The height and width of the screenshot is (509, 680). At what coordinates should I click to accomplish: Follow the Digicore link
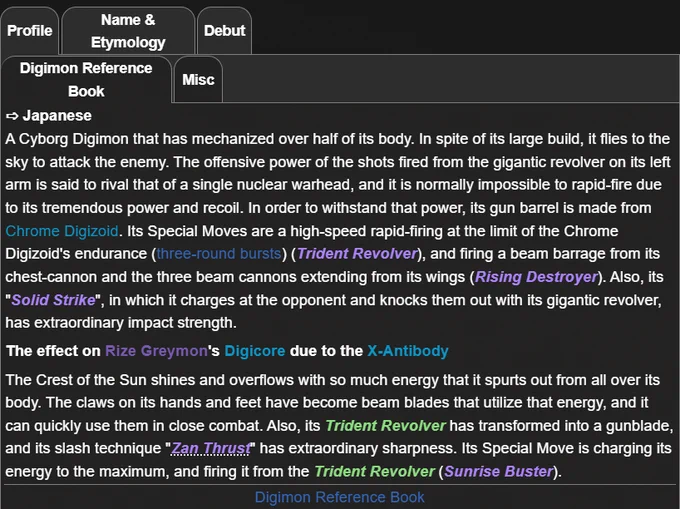click(255, 351)
